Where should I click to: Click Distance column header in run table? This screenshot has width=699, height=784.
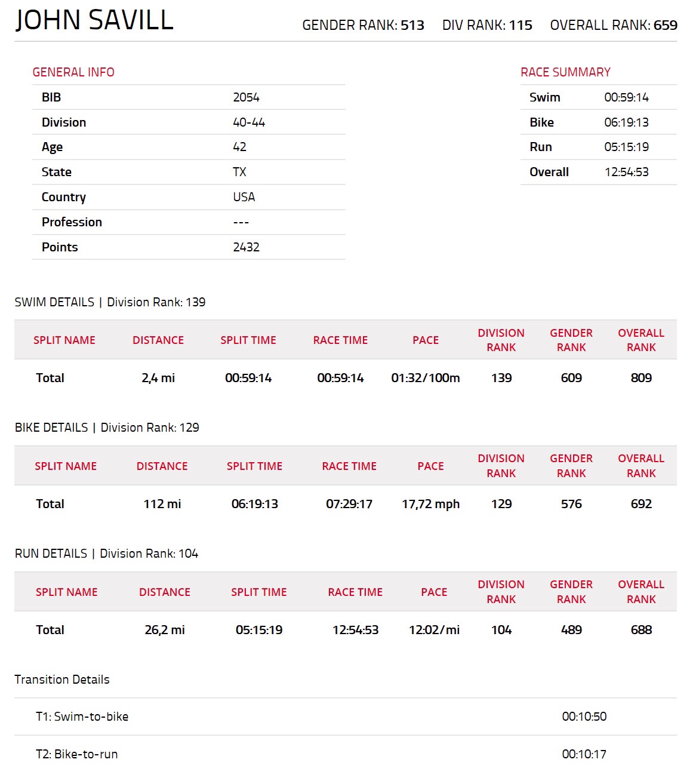165,592
